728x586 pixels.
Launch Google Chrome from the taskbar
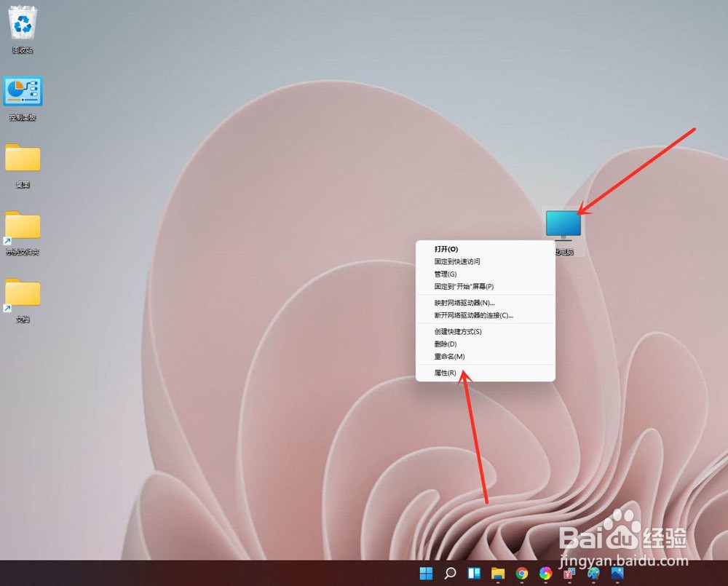pos(522,574)
